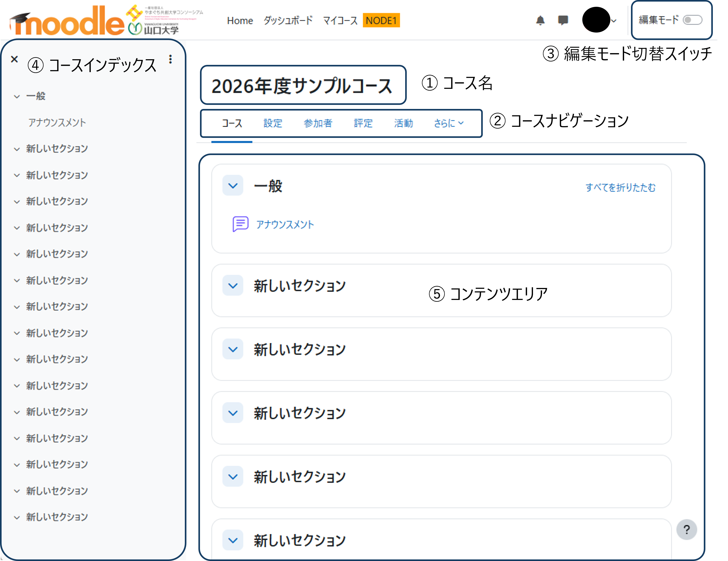Select second 新しいセクション label in course index
This screenshot has height=561, width=728.
coord(57,175)
